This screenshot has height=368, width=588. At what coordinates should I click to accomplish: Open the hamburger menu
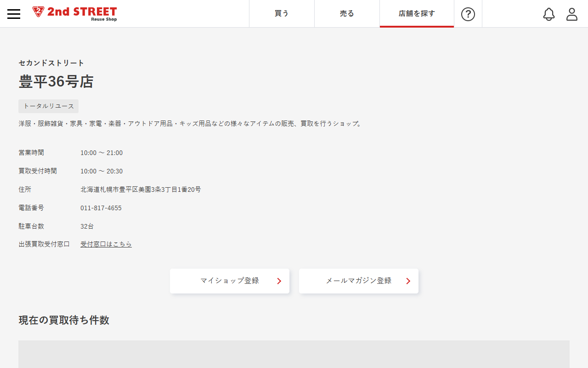pyautogui.click(x=14, y=14)
